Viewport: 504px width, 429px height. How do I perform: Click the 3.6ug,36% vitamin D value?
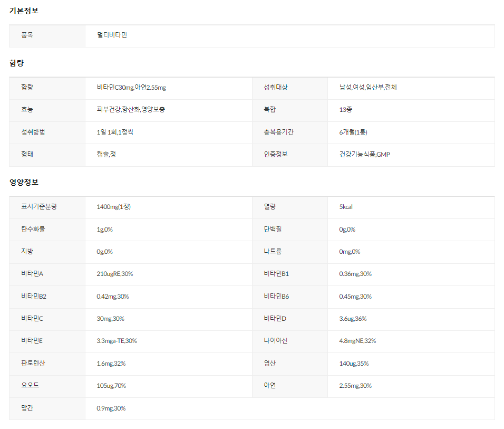coord(353,319)
